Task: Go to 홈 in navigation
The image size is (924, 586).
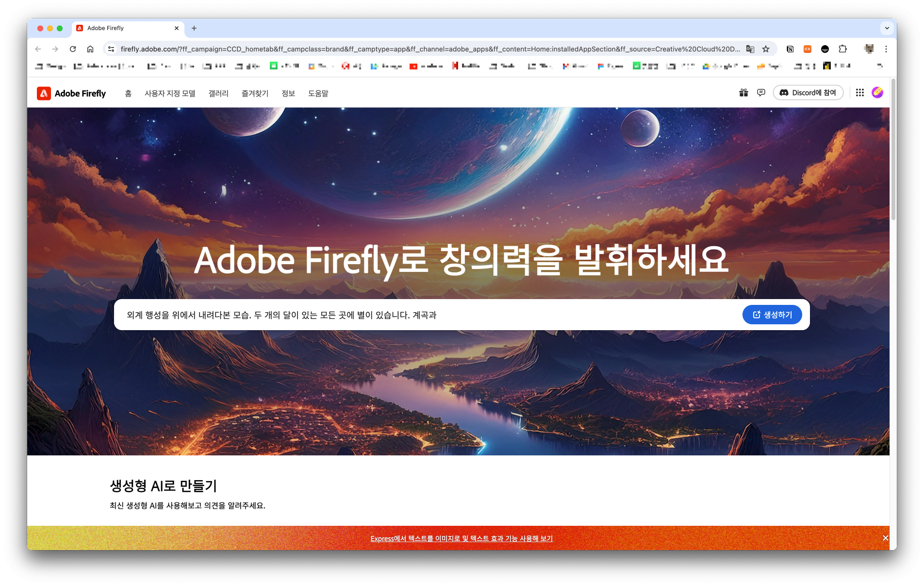Action: 128,93
